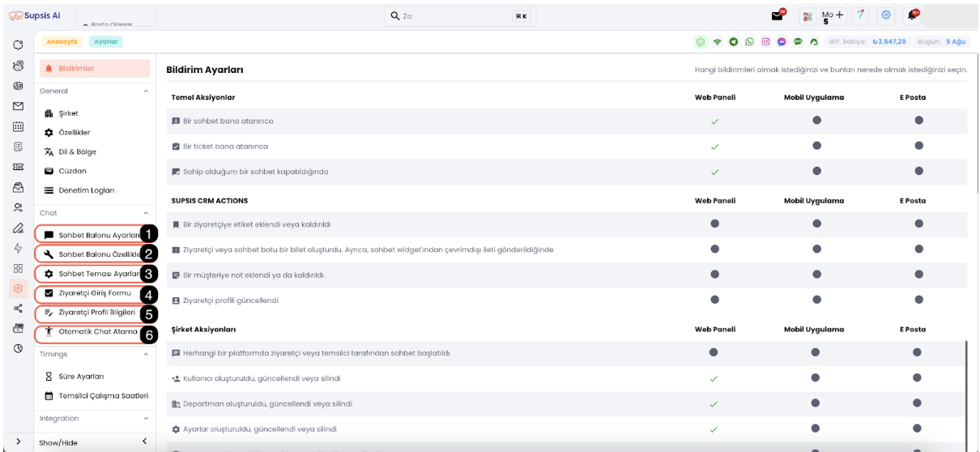Open the grid apps icon in left rail
980x452 pixels.
pyautogui.click(x=18, y=267)
